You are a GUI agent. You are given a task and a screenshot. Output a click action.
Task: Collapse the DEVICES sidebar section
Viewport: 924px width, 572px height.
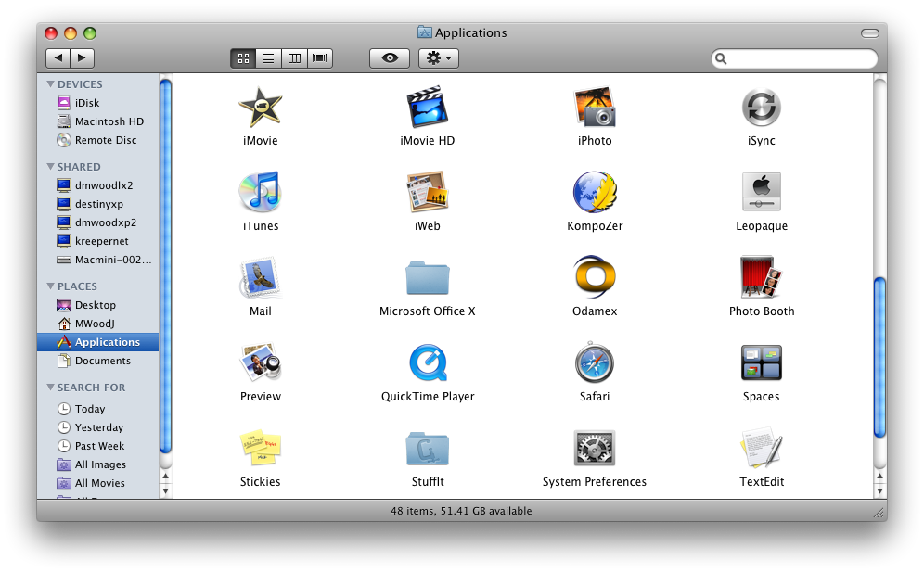(x=51, y=84)
